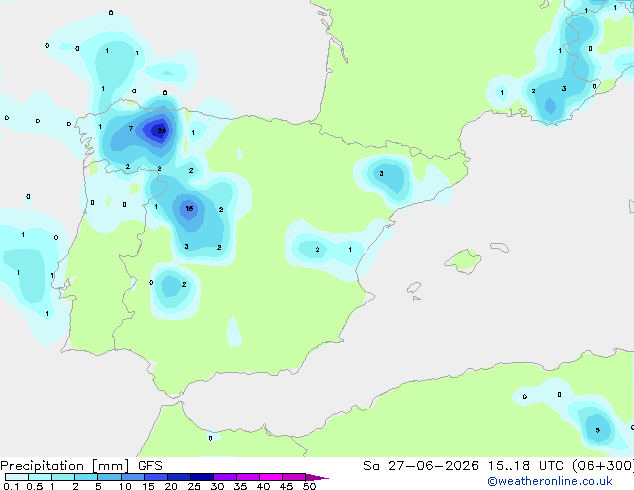
Task: Click the 'GFS' model label
Action: tap(150, 466)
